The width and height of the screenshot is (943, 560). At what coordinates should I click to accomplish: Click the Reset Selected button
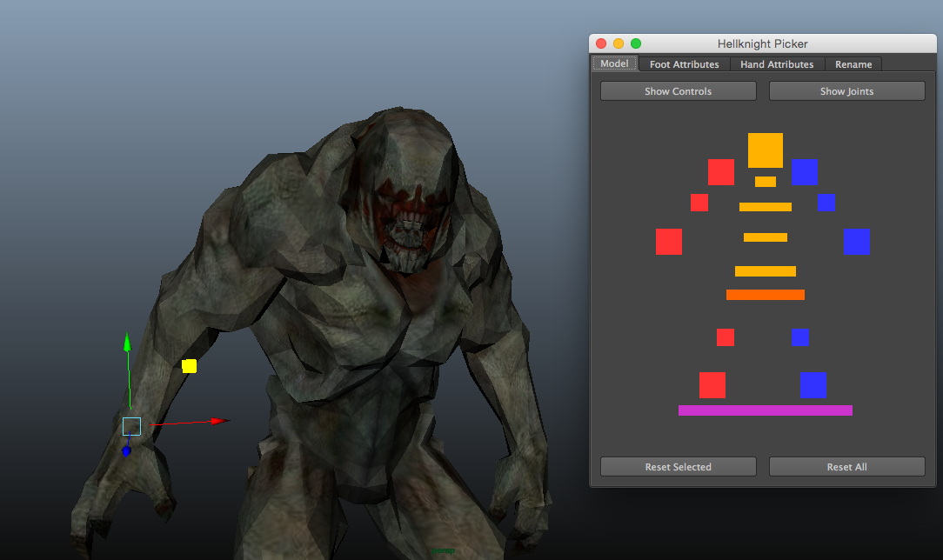(678, 467)
